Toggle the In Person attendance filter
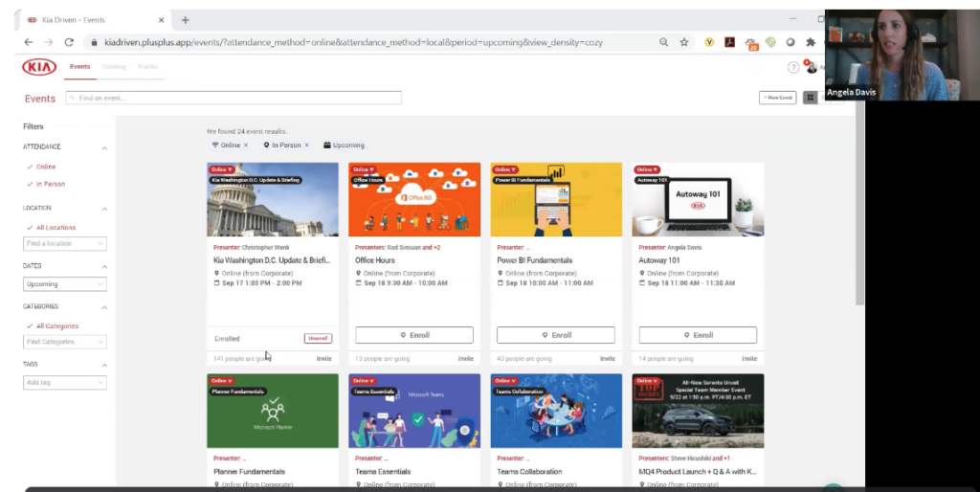 46,185
